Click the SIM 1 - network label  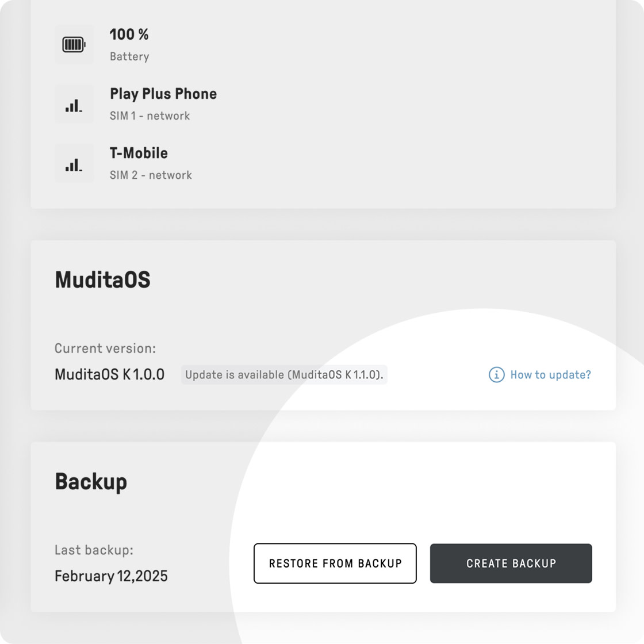(x=150, y=116)
